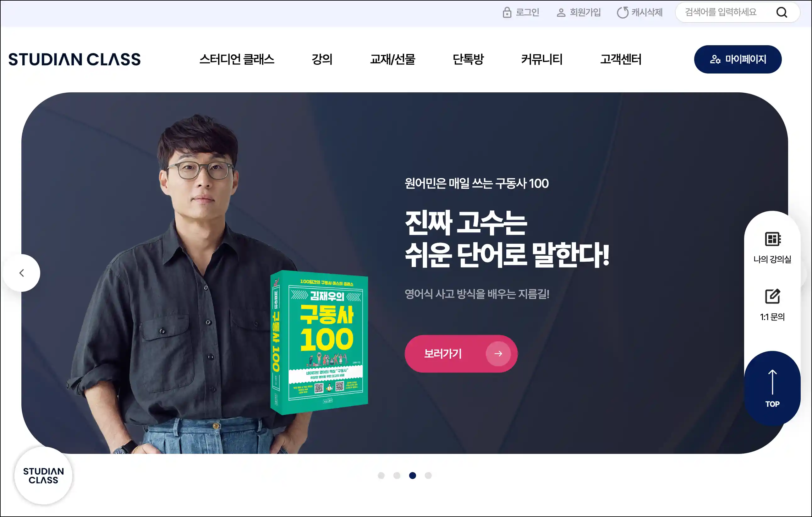812x517 pixels.
Task: Open 나의 강의실 sidebar icon
Action: [x=772, y=239]
